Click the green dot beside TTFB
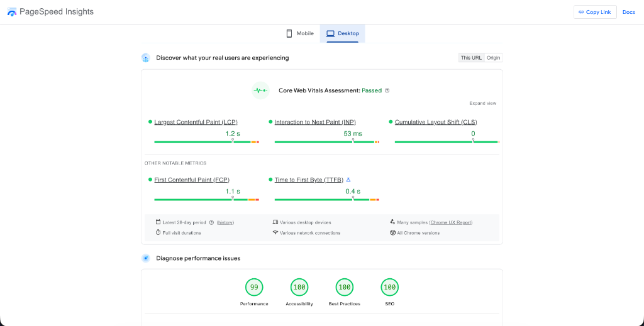Viewport: 644px width, 326px height. click(x=270, y=180)
